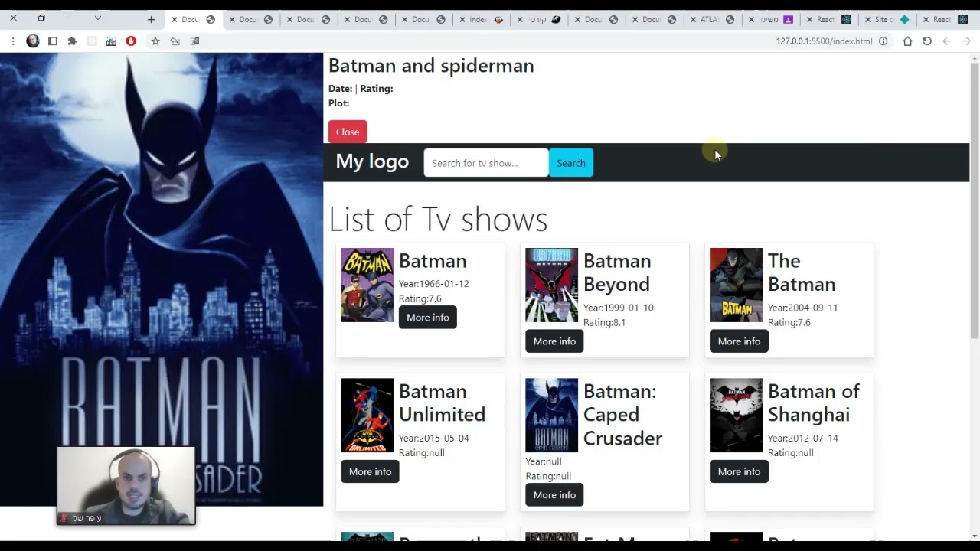The width and height of the screenshot is (980, 551).
Task: Click More info on Batman Beyond card
Action: coord(554,341)
